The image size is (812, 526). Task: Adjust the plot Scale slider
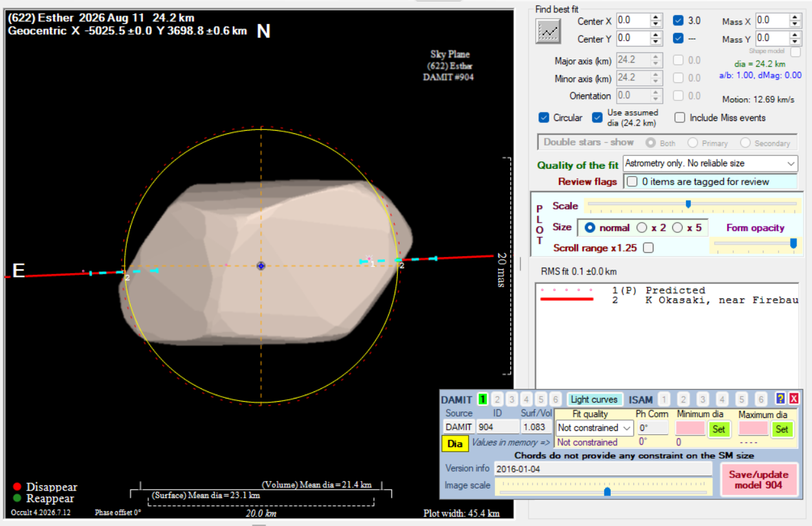(x=688, y=204)
